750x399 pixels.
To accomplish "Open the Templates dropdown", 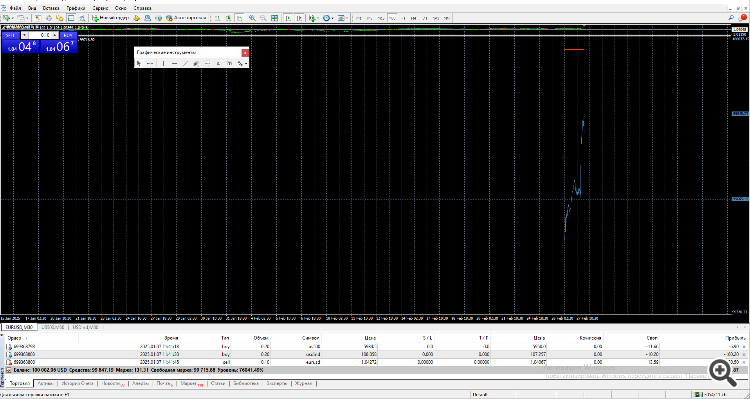I will tap(342, 18).
